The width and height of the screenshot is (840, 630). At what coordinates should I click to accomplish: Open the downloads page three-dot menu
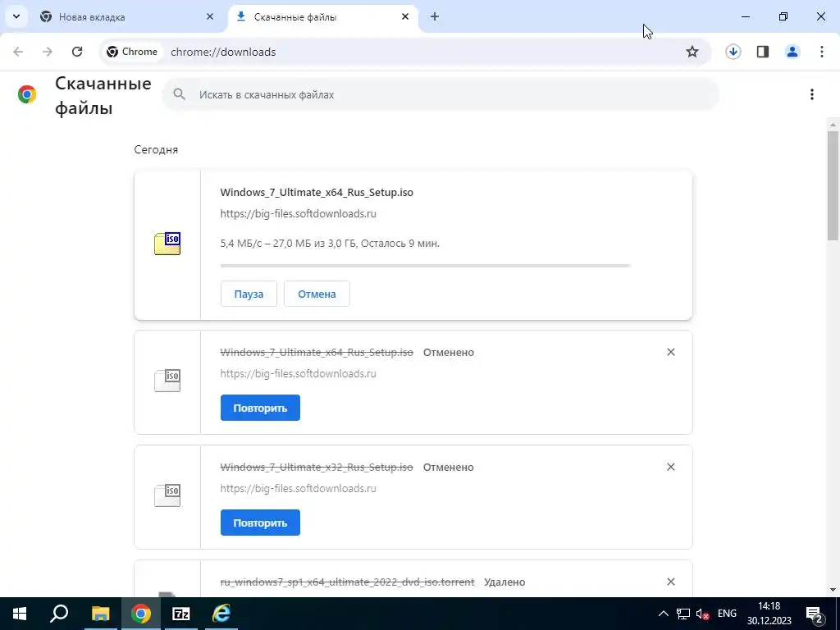tap(812, 94)
